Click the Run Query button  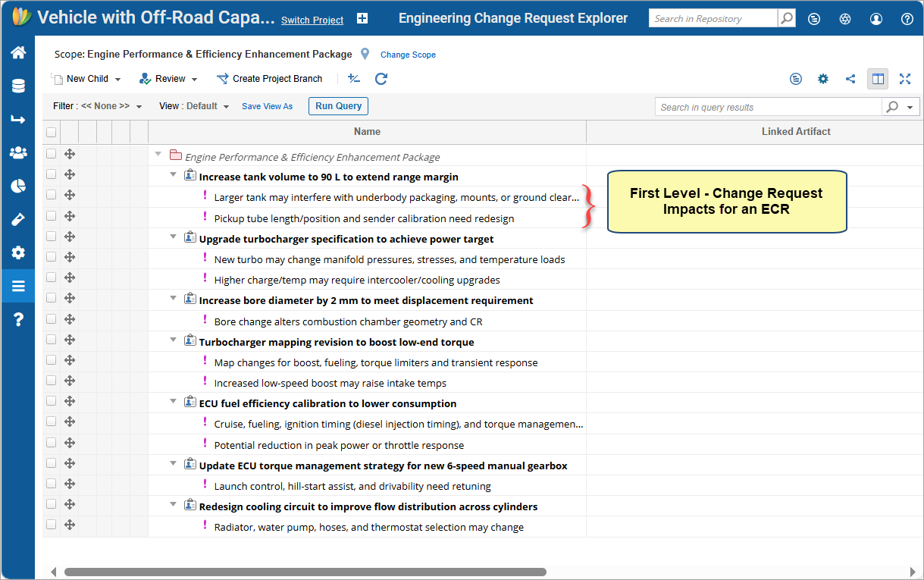[338, 106]
